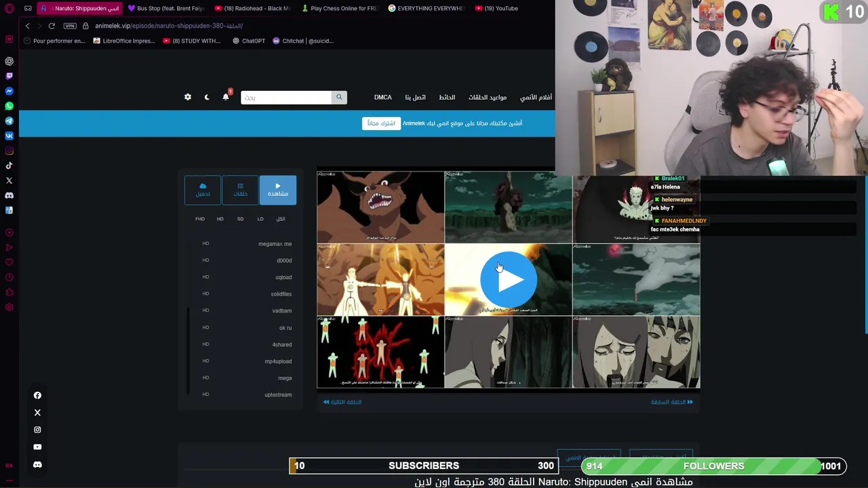
Task: Open Discord in the browser sidebar
Action: click(9, 195)
